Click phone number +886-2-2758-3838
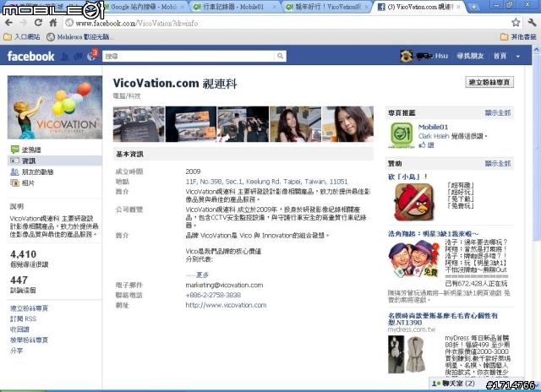Viewport: 541px width, 392px height. [x=213, y=295]
